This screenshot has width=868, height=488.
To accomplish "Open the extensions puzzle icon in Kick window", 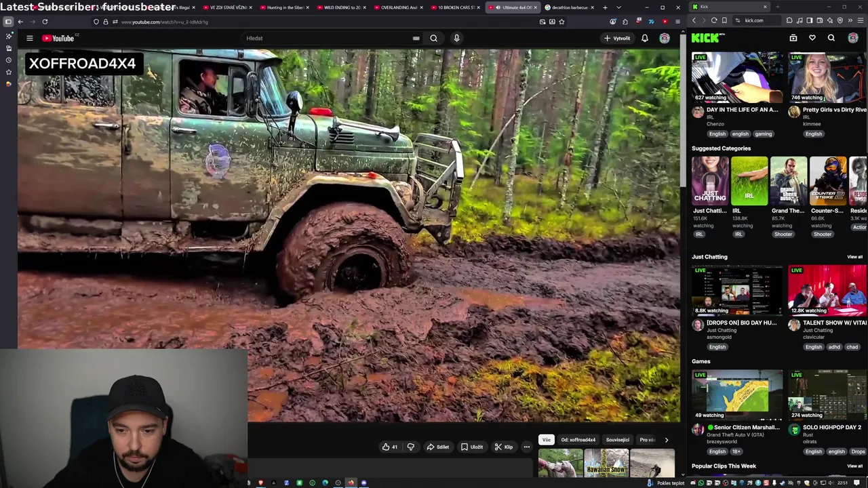I will click(789, 20).
